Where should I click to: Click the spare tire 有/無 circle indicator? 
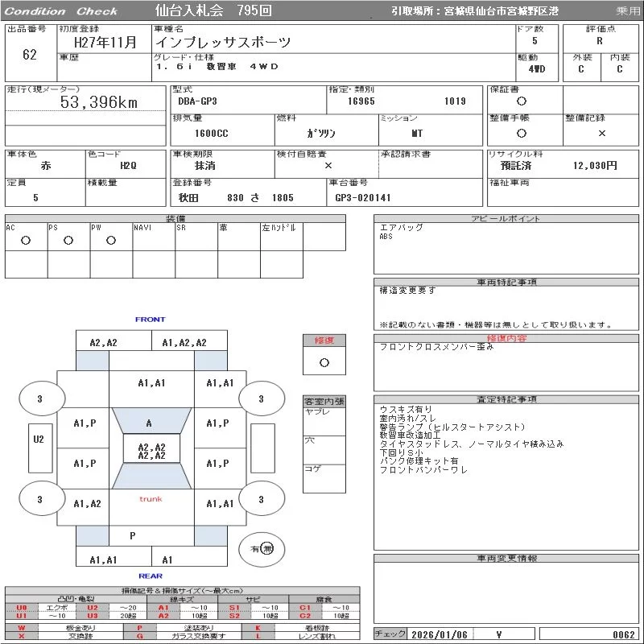pyautogui.click(x=262, y=548)
